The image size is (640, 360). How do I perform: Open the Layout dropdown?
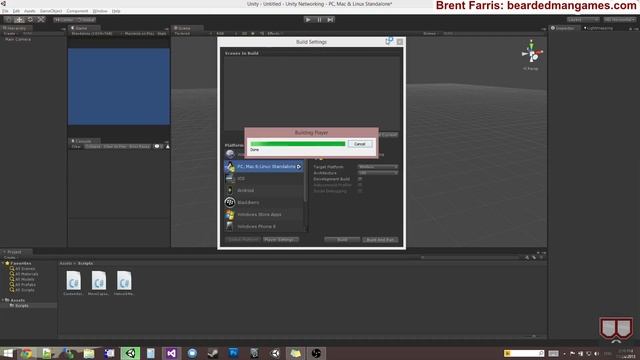coord(620,20)
